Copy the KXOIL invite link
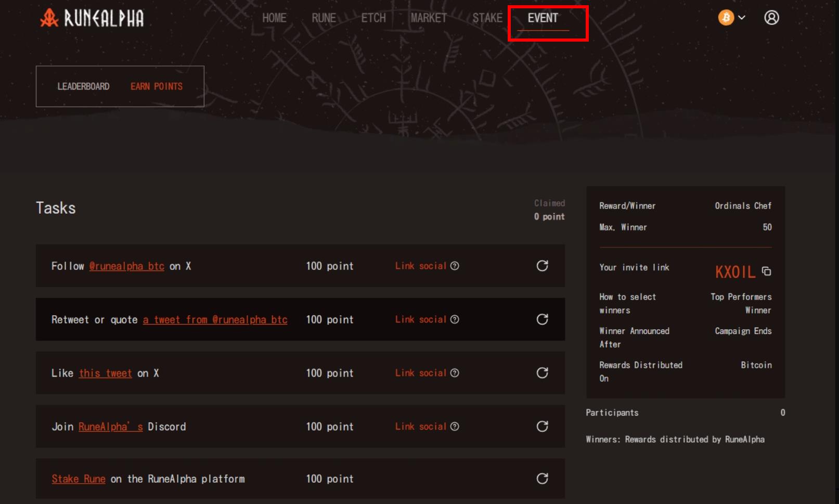The image size is (839, 504). point(766,271)
